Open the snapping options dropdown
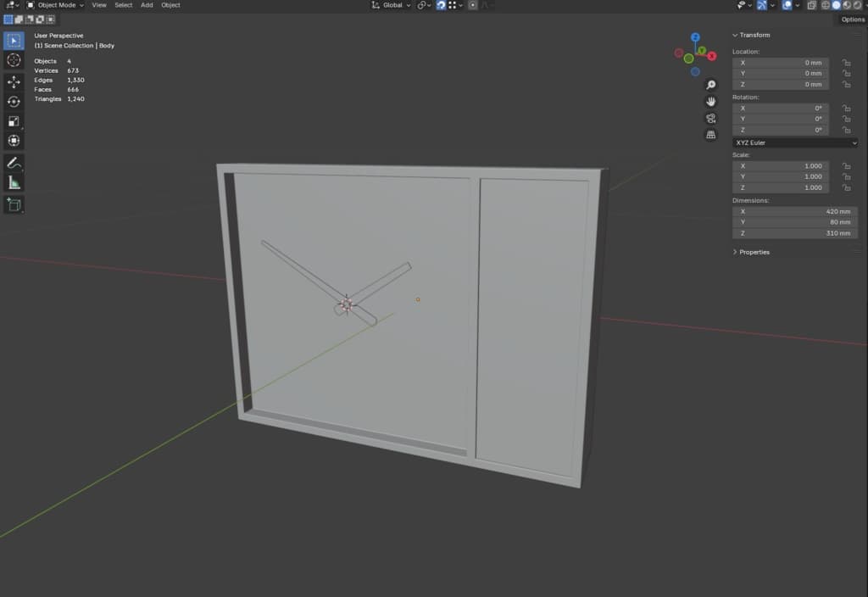The width and height of the screenshot is (868, 597). coord(455,5)
